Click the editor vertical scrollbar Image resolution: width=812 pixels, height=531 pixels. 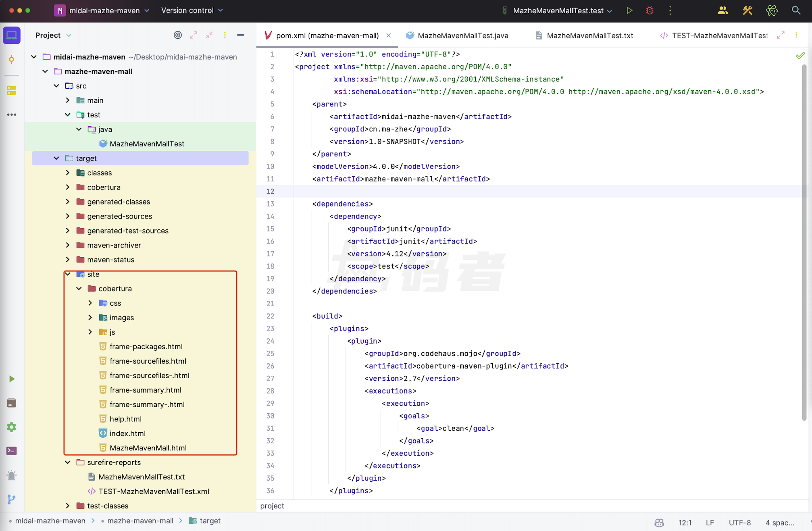[x=804, y=242]
